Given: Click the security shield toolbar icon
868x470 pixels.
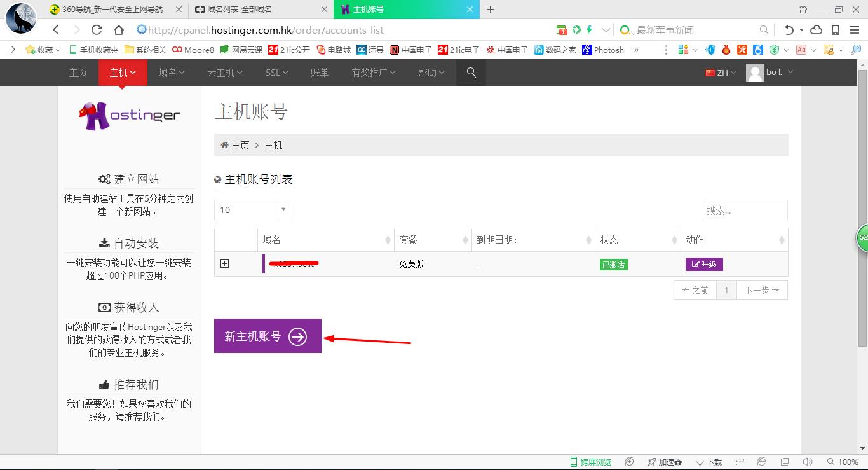Looking at the screenshot, I should [775, 49].
